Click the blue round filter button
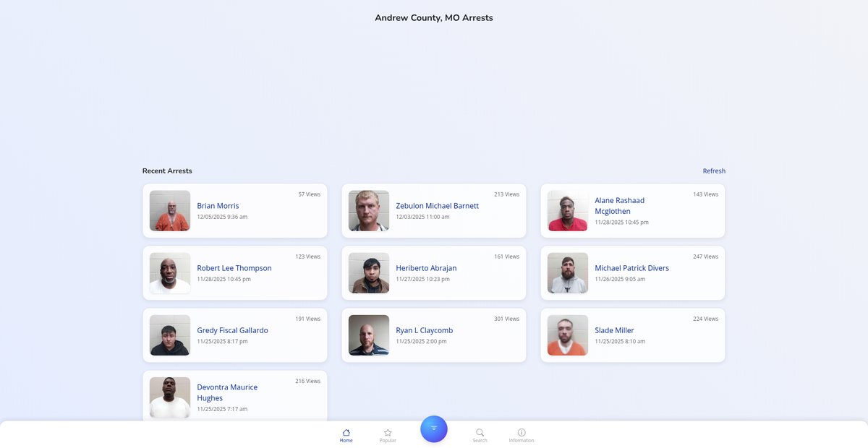 coord(434,428)
